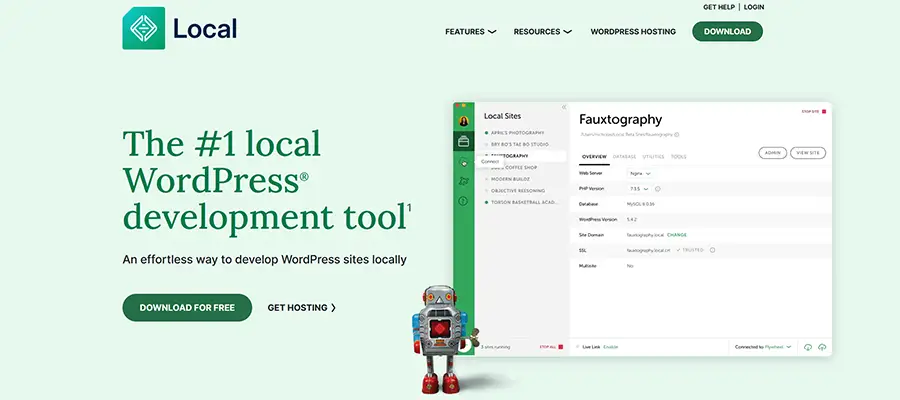
Task: Select the Modern Buildz site
Action: tap(509, 179)
